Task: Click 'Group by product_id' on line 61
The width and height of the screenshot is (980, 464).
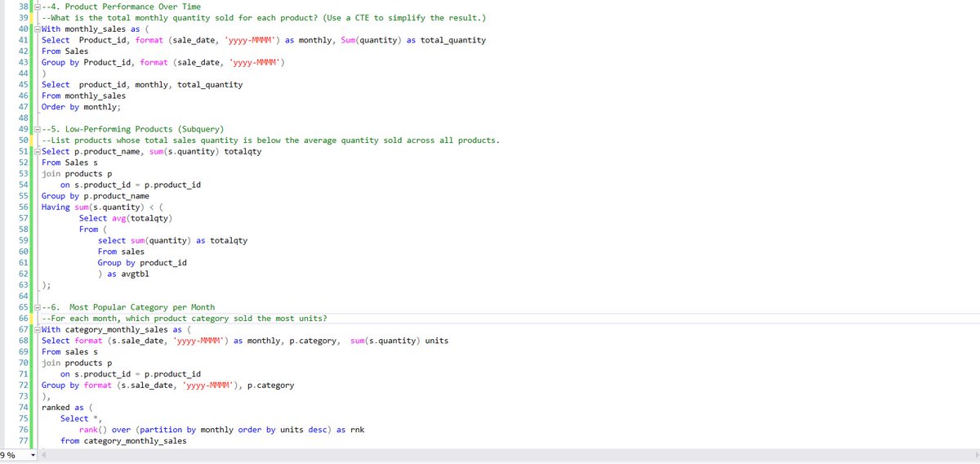Action: pos(142,262)
